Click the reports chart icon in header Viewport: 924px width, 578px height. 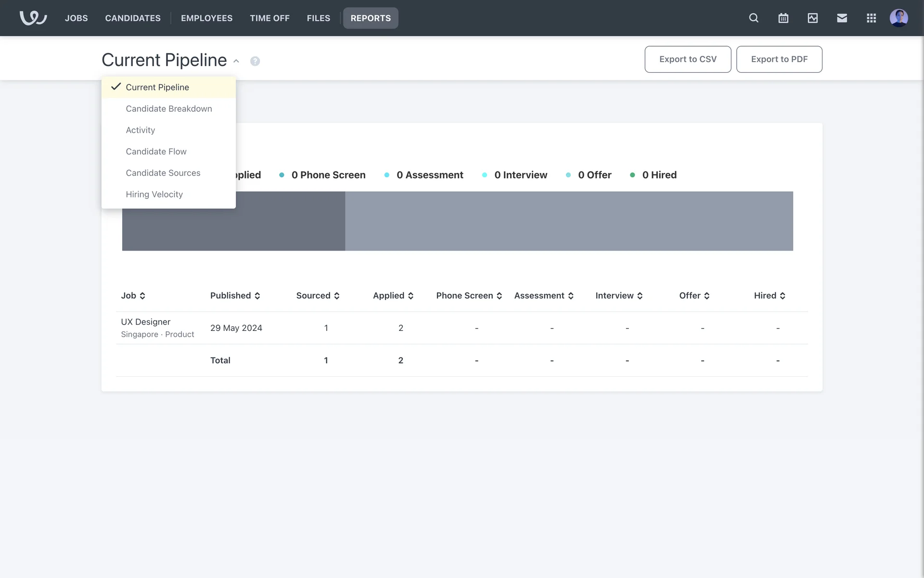812,18
